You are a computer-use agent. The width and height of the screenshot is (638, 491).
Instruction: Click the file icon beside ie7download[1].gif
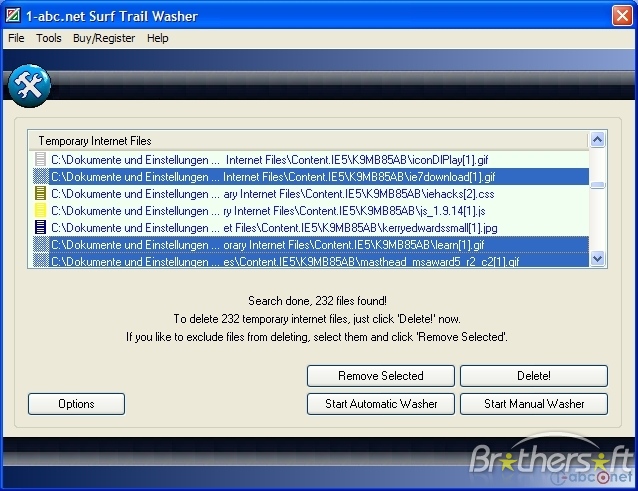(x=40, y=176)
